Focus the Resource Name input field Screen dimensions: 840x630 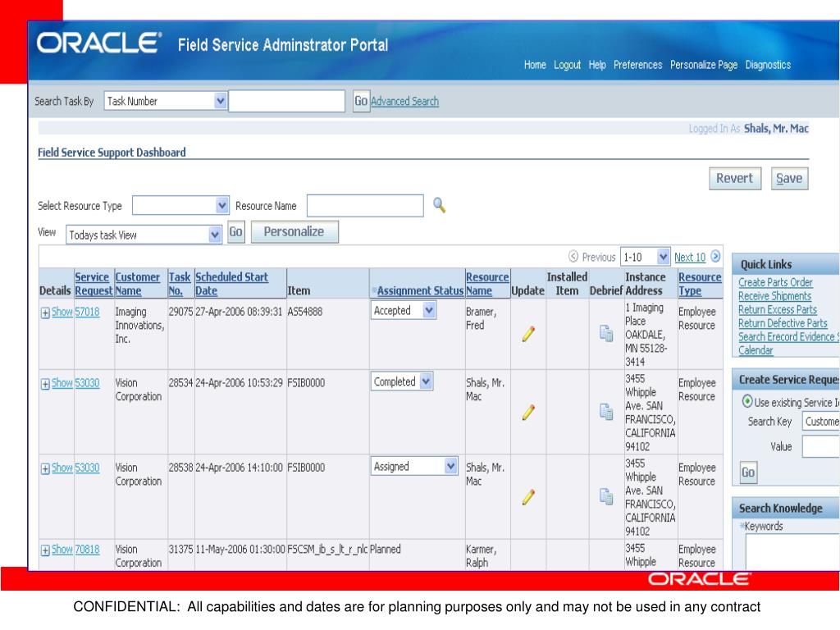365,205
